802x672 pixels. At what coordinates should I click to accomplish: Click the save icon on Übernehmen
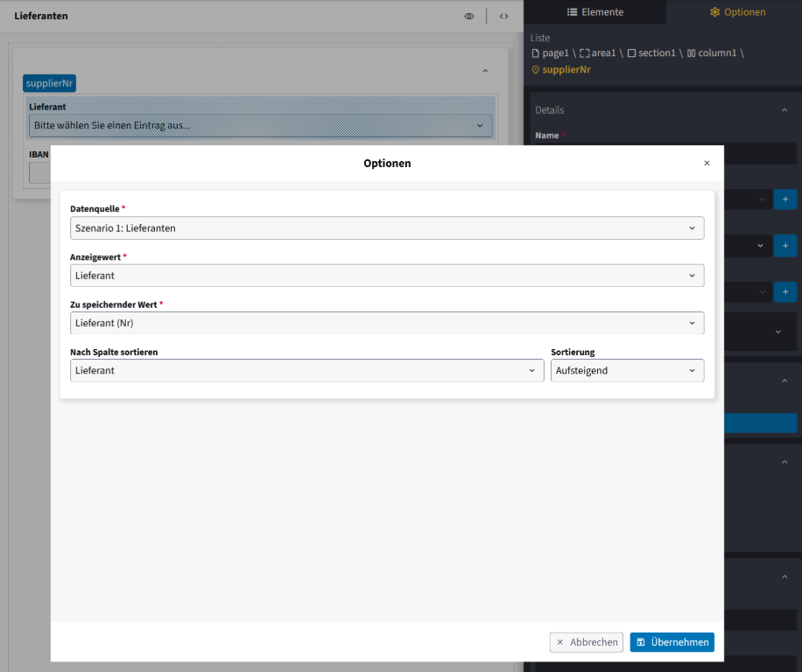tap(641, 642)
